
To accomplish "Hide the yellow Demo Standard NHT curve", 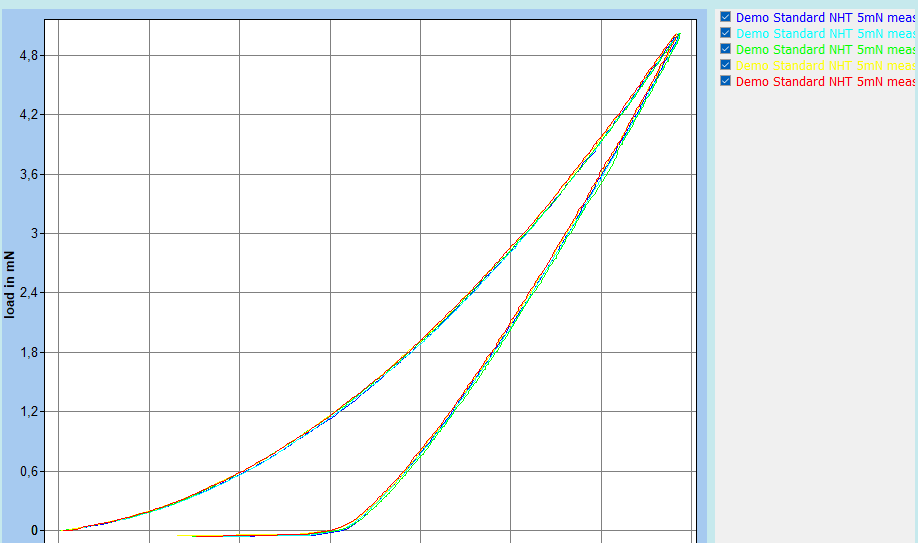I will (726, 65).
